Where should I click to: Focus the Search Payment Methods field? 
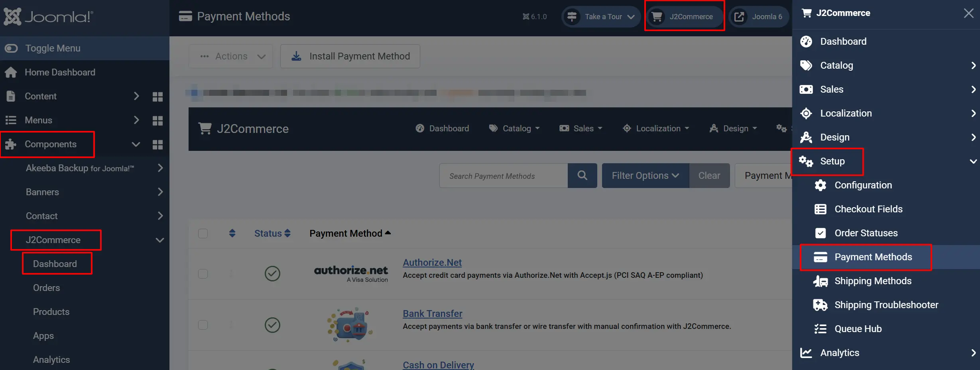504,176
